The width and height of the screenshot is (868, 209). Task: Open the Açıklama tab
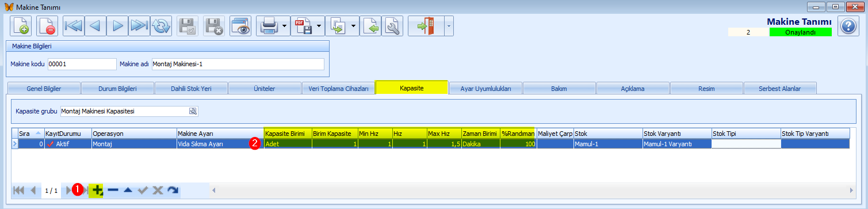tap(633, 88)
